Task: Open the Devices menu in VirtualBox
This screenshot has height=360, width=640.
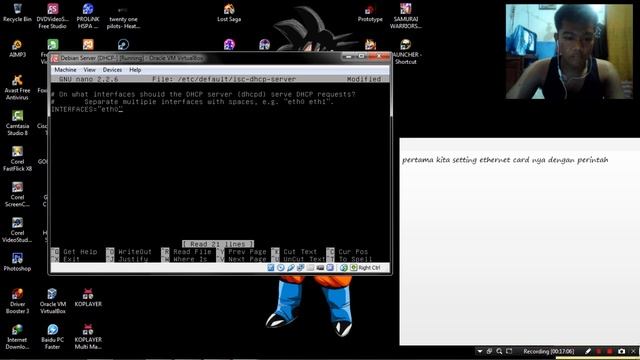Action: pos(112,70)
